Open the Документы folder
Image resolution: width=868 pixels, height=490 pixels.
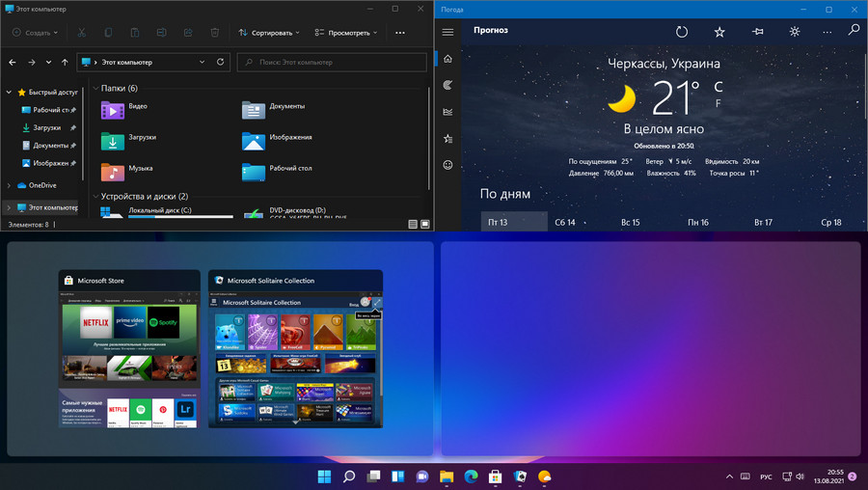[274, 110]
